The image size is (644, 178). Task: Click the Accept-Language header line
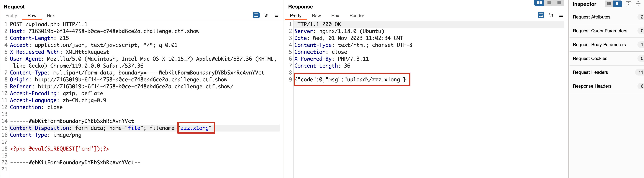coord(58,100)
